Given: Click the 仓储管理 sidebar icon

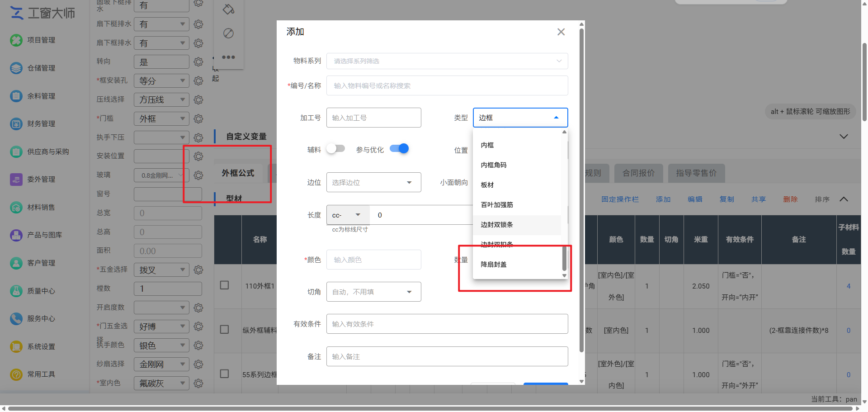Looking at the screenshot, I should point(16,68).
